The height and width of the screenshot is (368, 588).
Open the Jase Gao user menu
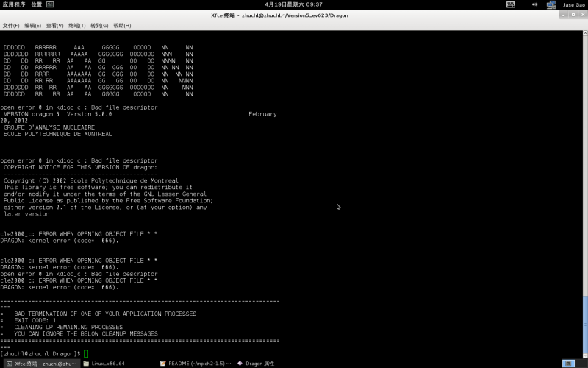[x=574, y=4]
